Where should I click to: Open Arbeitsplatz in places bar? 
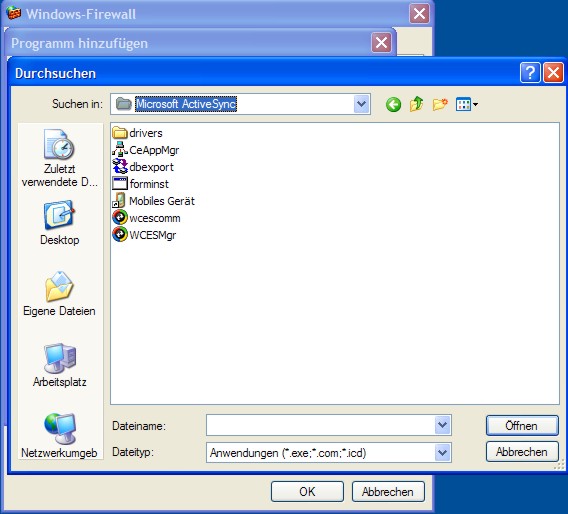(x=59, y=365)
